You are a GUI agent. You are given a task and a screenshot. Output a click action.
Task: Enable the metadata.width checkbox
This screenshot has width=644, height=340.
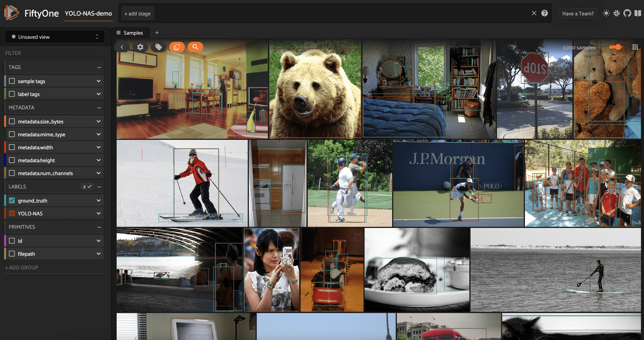[x=12, y=147]
